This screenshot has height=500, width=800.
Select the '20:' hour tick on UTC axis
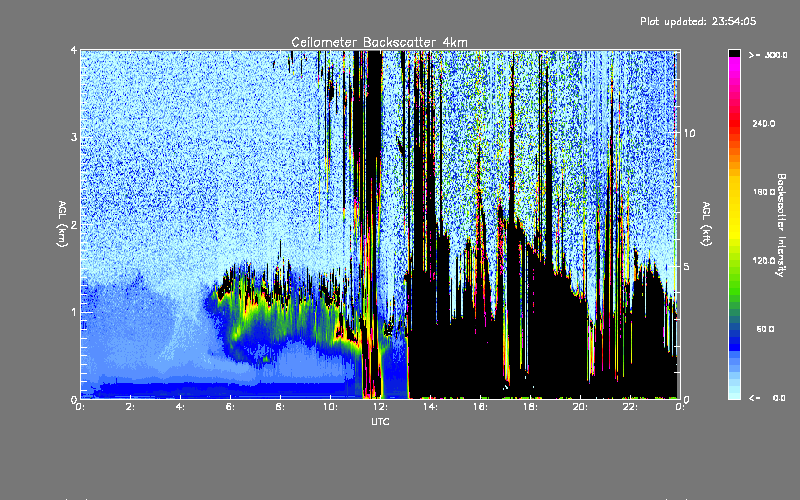(x=580, y=407)
